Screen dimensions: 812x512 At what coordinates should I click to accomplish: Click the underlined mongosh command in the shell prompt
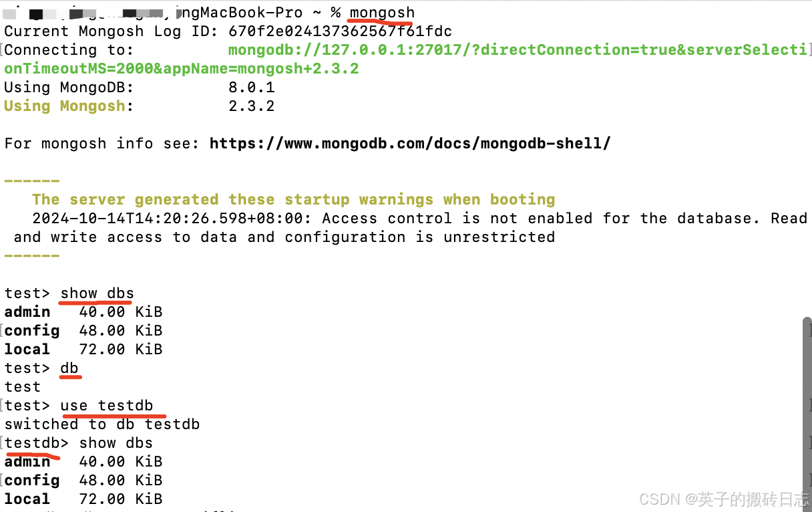(382, 12)
